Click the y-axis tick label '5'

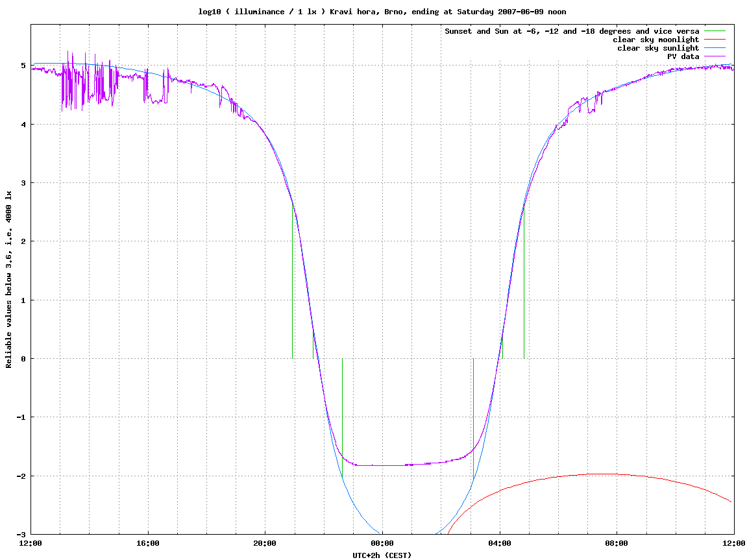click(23, 66)
